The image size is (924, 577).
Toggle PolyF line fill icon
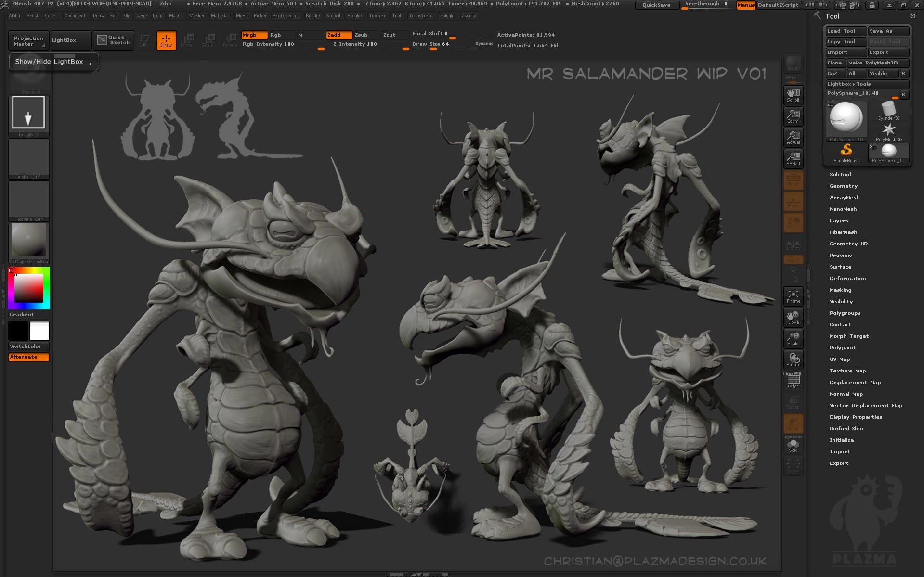[x=793, y=381]
